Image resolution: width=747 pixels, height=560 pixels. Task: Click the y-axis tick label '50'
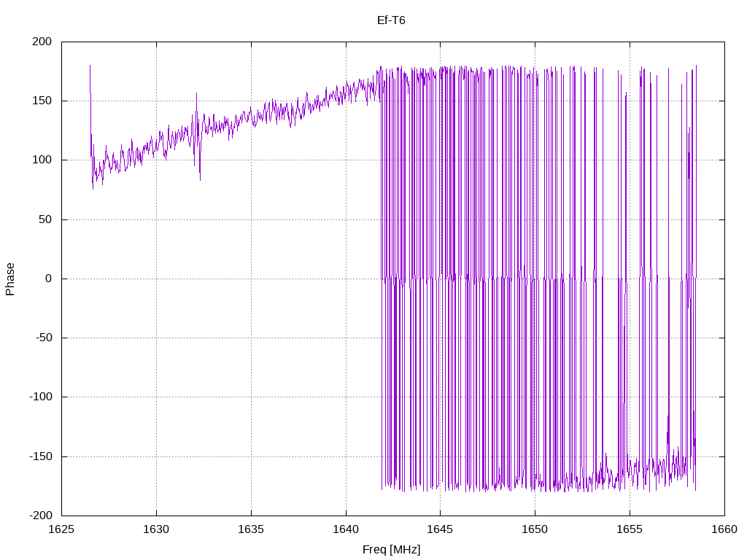click(x=45, y=219)
